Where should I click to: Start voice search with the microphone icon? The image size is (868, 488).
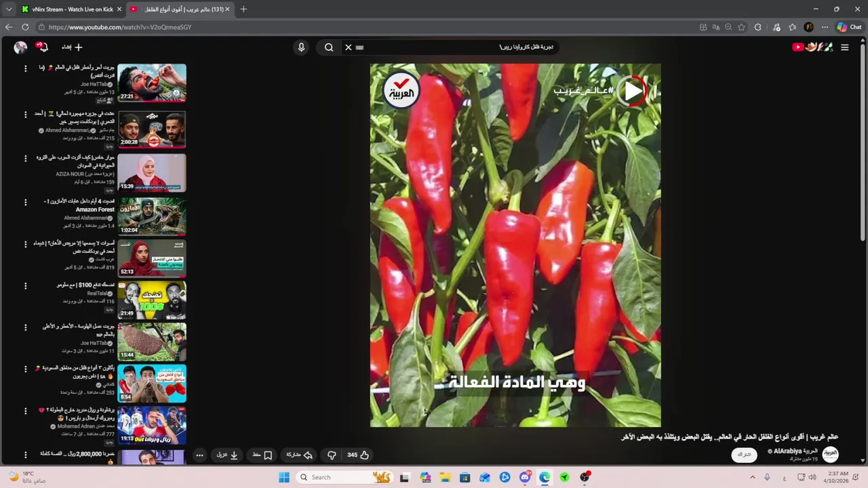pos(301,47)
